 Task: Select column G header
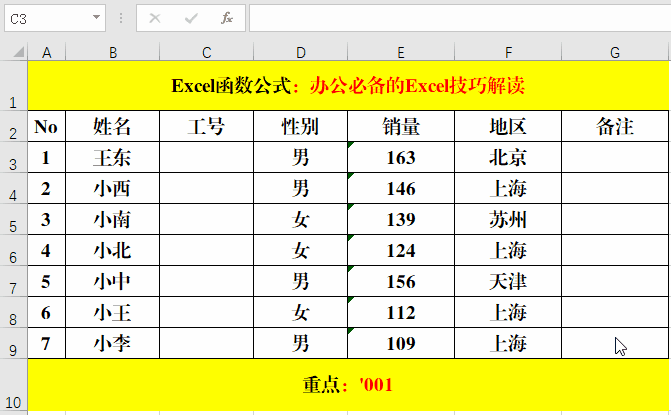click(615, 53)
